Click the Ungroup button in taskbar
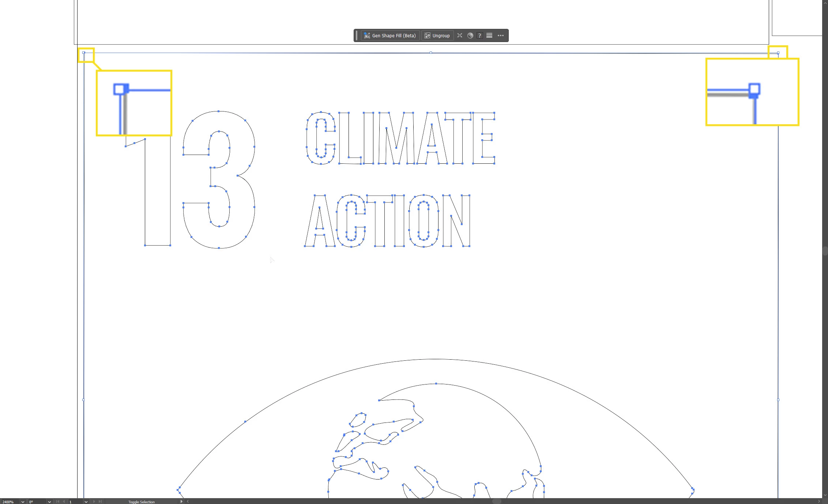This screenshot has width=828, height=504. 437,35
